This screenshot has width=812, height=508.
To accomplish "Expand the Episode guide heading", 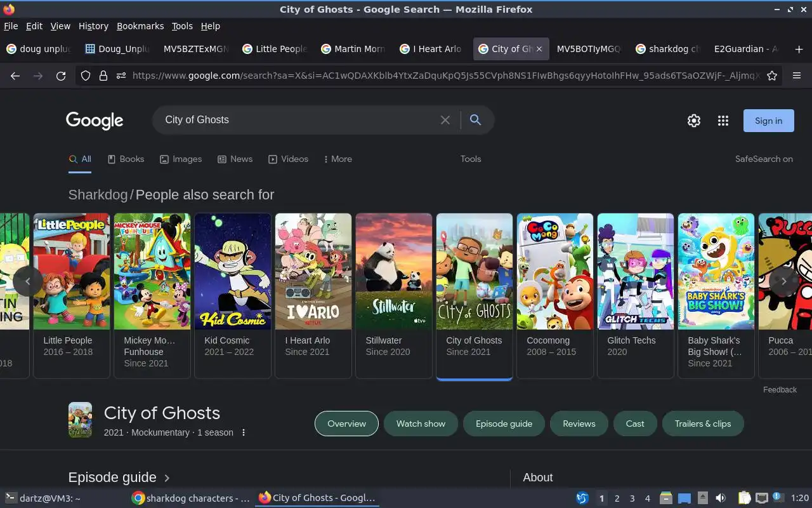I will (119, 478).
